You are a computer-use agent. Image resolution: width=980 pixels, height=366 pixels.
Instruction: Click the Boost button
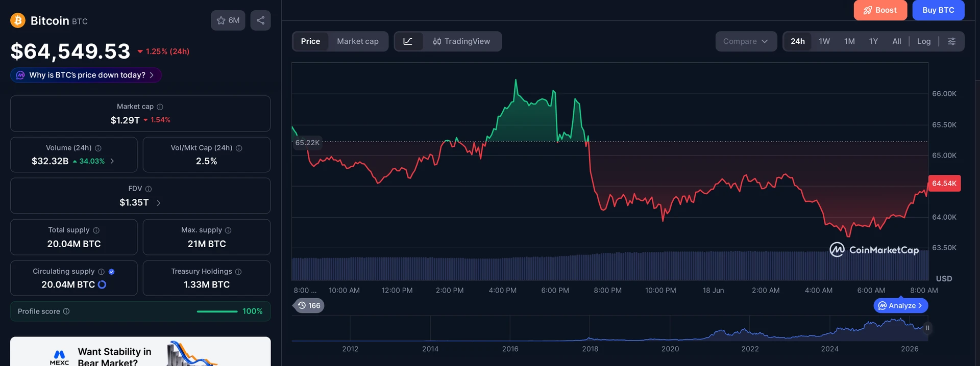[x=880, y=10]
